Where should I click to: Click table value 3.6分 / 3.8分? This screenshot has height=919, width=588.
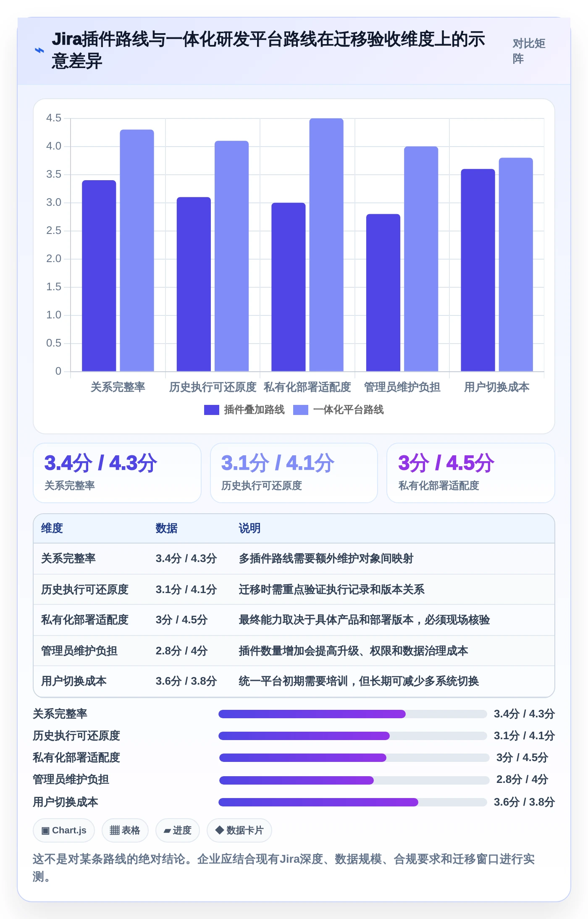click(x=186, y=681)
